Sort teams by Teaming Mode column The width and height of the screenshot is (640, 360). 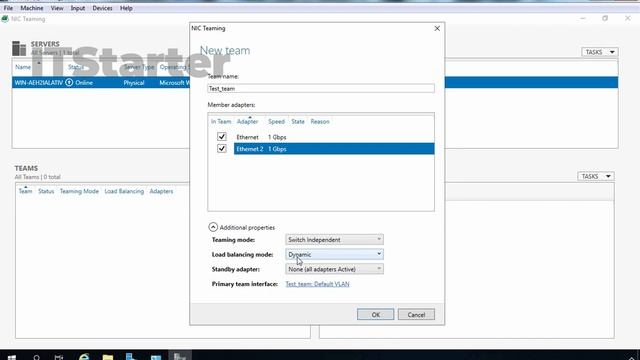coord(79,191)
